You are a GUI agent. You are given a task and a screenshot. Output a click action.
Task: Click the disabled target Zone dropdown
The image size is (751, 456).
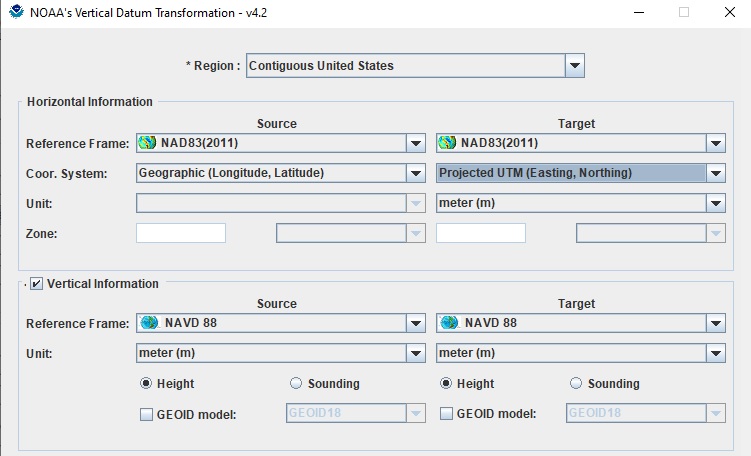650,233
